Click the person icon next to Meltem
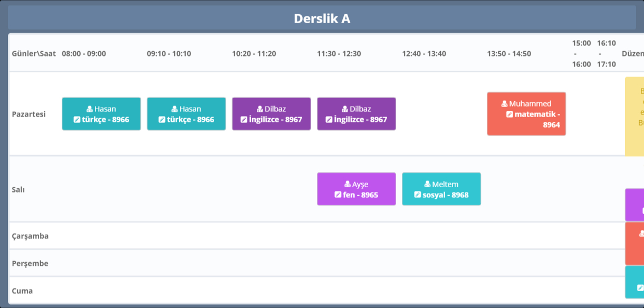Viewport: 644px width, 308px height. click(428, 185)
